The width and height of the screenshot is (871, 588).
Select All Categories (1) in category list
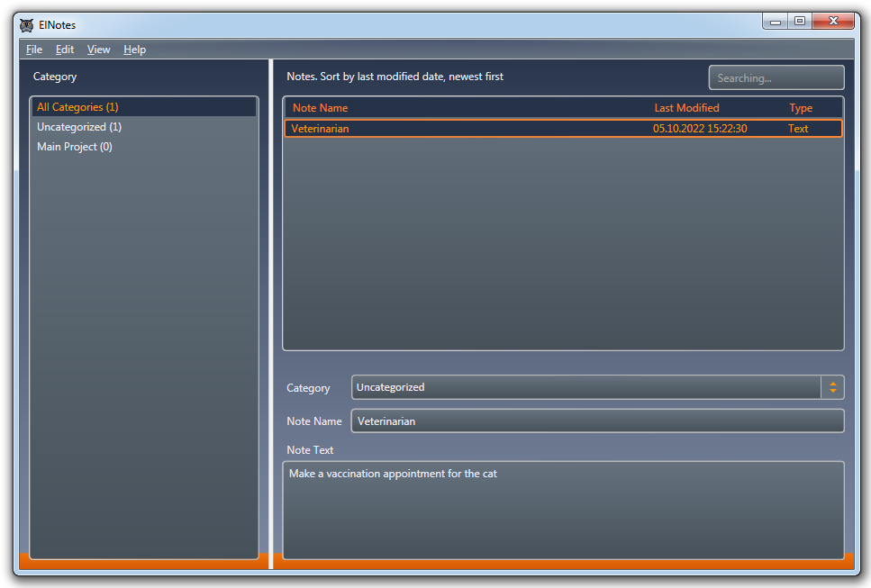pos(143,107)
